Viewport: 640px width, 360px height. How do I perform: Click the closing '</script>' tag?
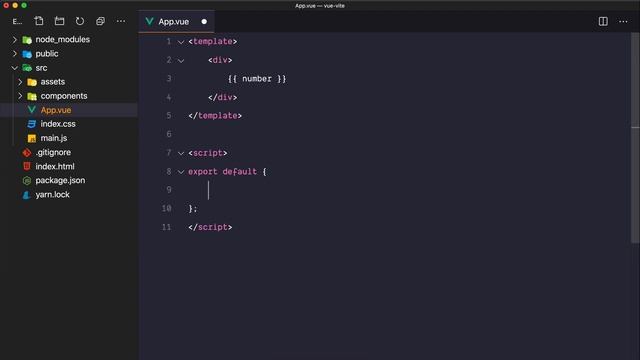210,227
